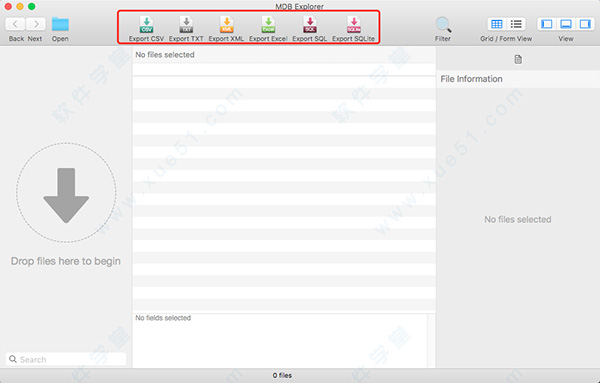Viewport: 600px width, 383px height.
Task: Run the Export SQL tool
Action: (310, 25)
